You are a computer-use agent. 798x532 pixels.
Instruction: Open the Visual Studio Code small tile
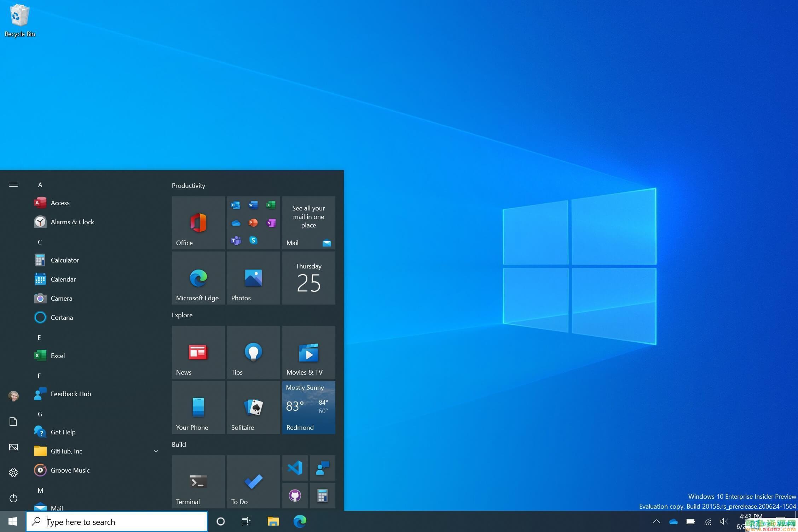click(295, 468)
